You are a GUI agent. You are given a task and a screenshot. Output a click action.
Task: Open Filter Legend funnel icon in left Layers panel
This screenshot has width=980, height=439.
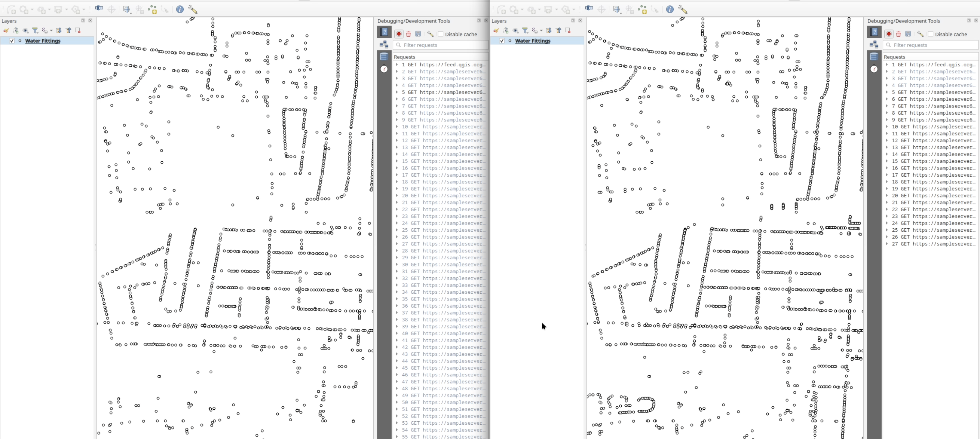pyautogui.click(x=35, y=30)
